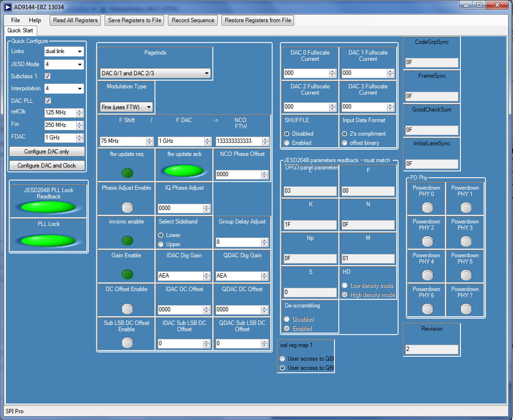Screen dimensions: 513x420
Task: Toggle Powerdown PHY 0 button
Action: point(427,207)
